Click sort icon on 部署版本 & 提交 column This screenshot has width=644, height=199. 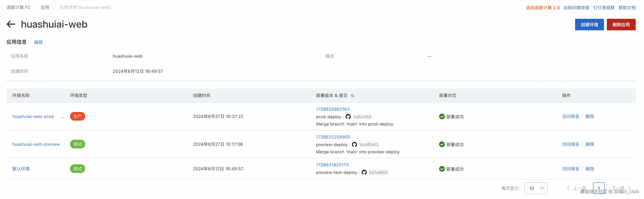352,96
